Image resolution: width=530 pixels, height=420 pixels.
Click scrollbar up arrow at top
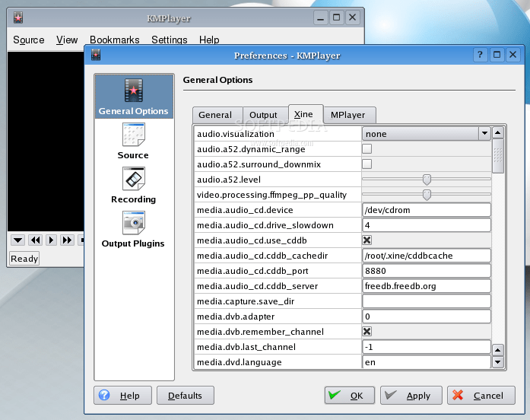tap(497, 132)
